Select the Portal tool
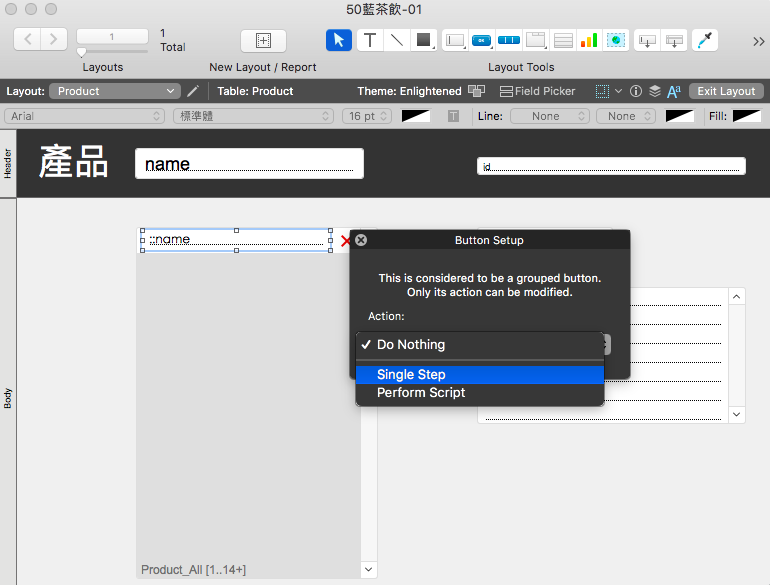 [563, 40]
